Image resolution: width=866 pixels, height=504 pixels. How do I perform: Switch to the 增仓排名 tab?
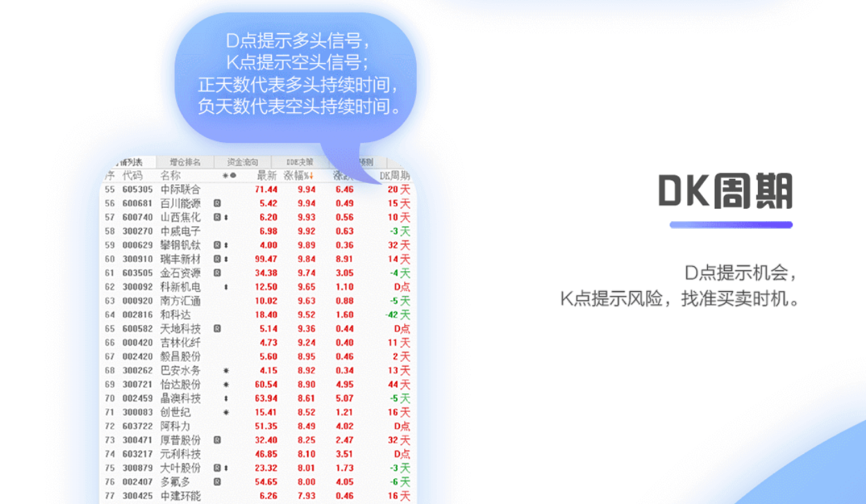tap(185, 162)
